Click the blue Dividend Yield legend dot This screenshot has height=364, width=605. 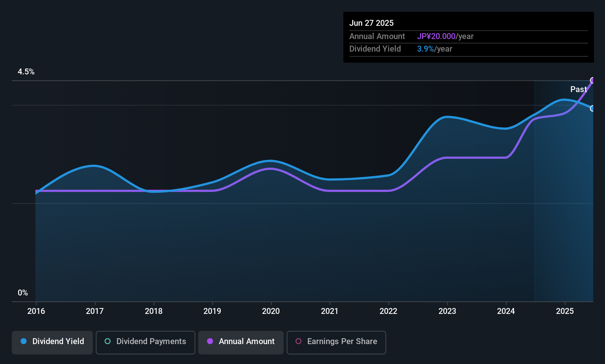[x=24, y=341]
